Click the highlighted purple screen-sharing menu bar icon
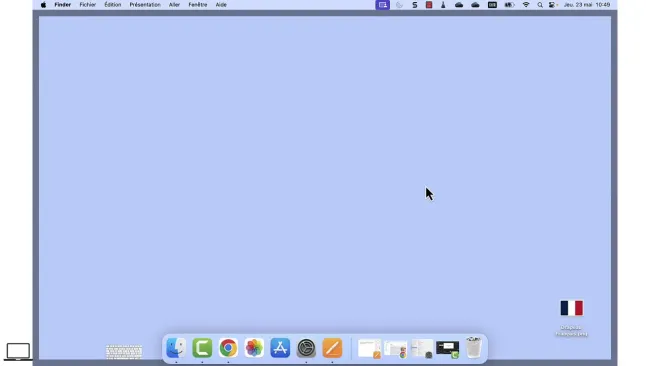Image resolution: width=650 pixels, height=366 pixels. (383, 5)
